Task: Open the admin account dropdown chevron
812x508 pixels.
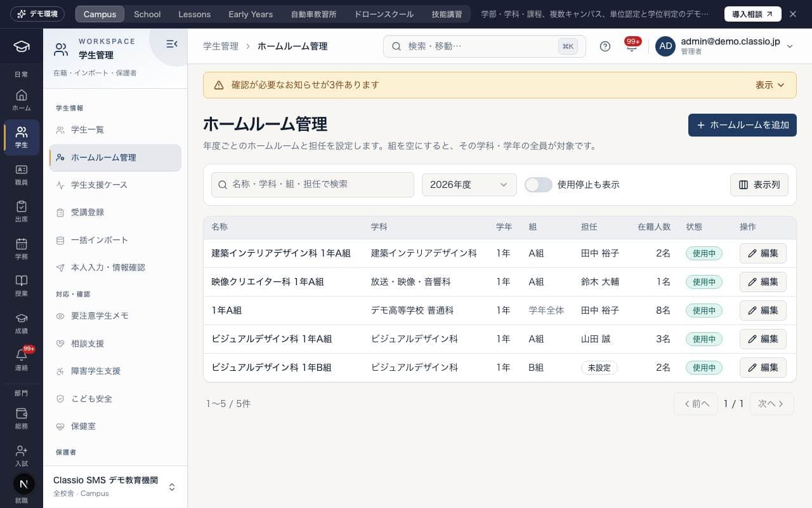Action: coord(790,46)
